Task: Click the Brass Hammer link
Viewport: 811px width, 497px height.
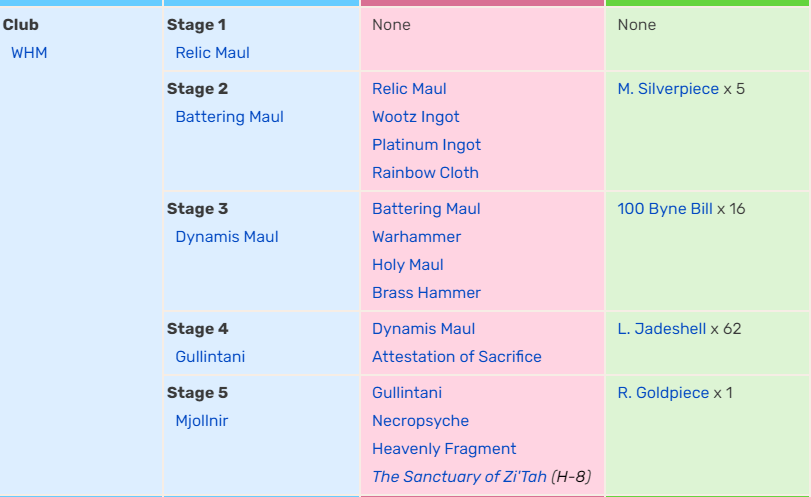Action: click(426, 293)
